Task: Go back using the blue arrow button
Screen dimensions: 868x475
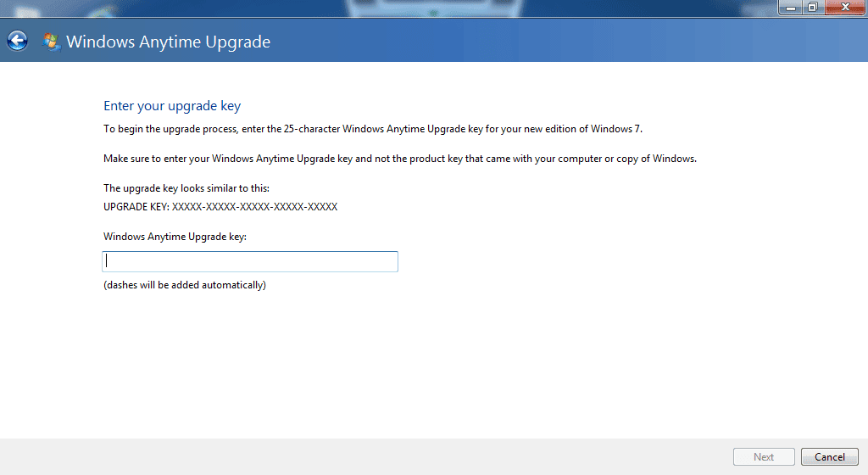Action: 17,41
